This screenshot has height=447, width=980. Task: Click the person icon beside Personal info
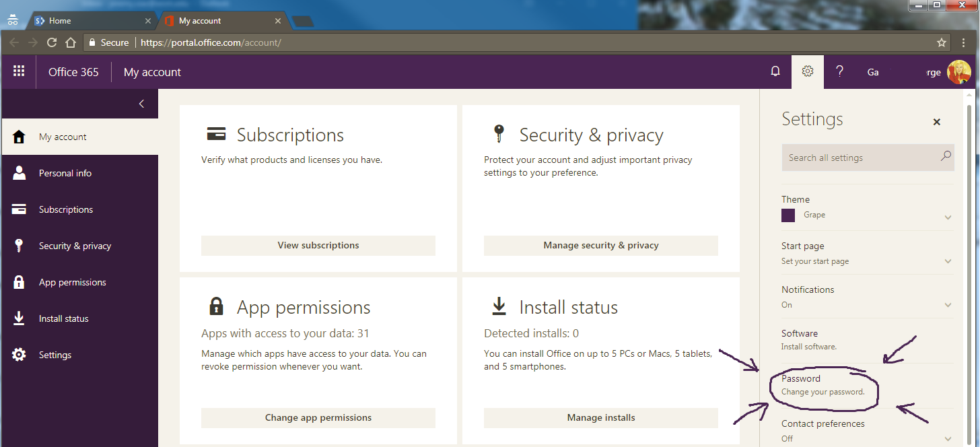pyautogui.click(x=19, y=173)
